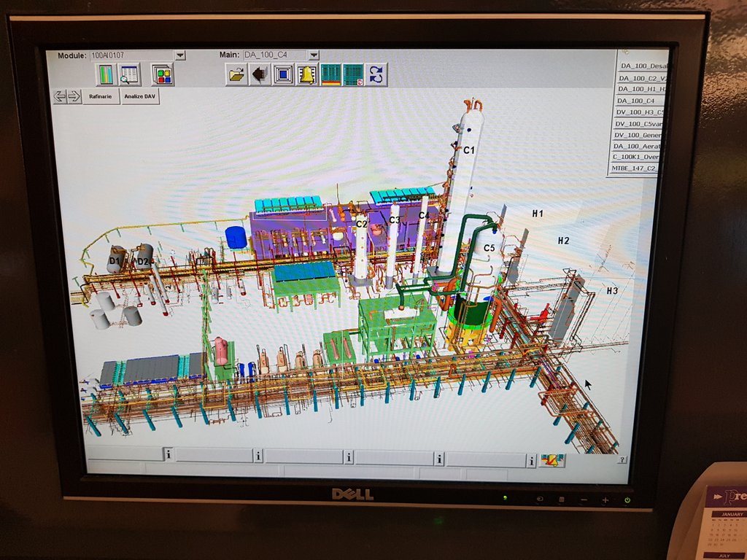This screenshot has width=747, height=560.
Task: Open DA_100_Aerat display from list
Action: click(636, 147)
